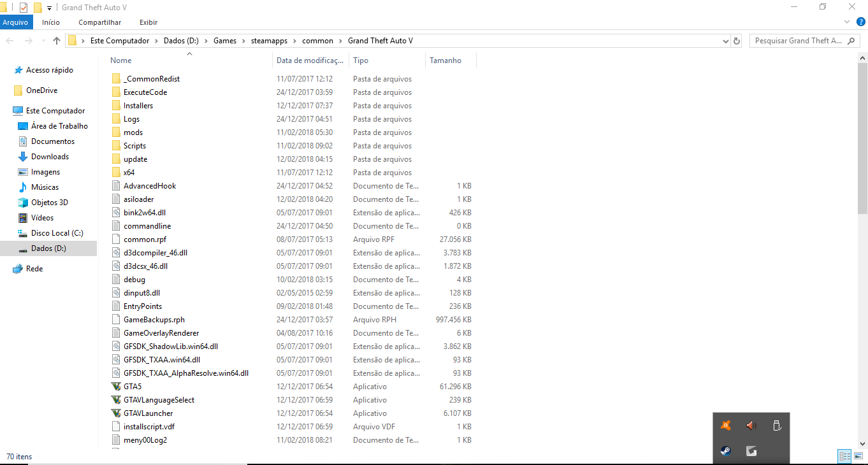868x465 pixels.
Task: Switch to the Compartilhar ribbon tab
Action: point(100,22)
